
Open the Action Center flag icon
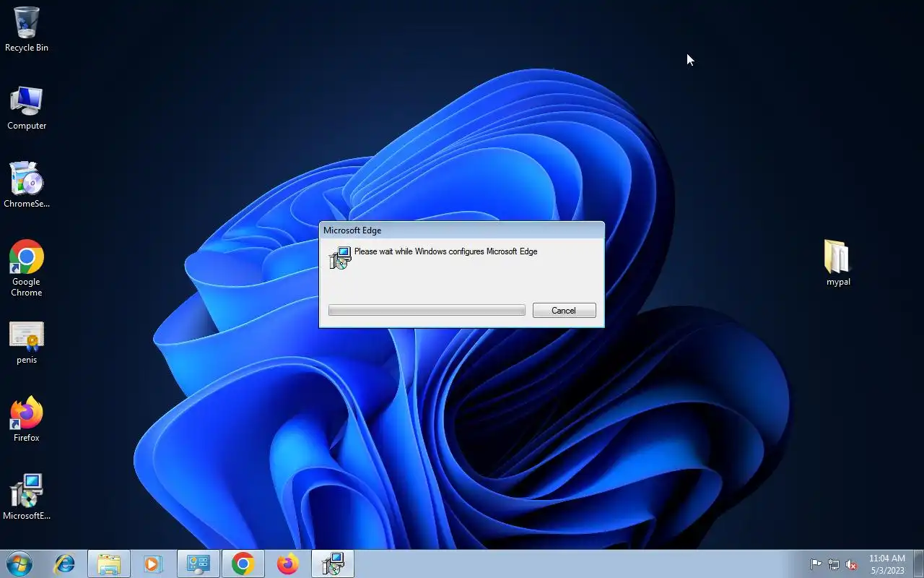[x=816, y=564]
